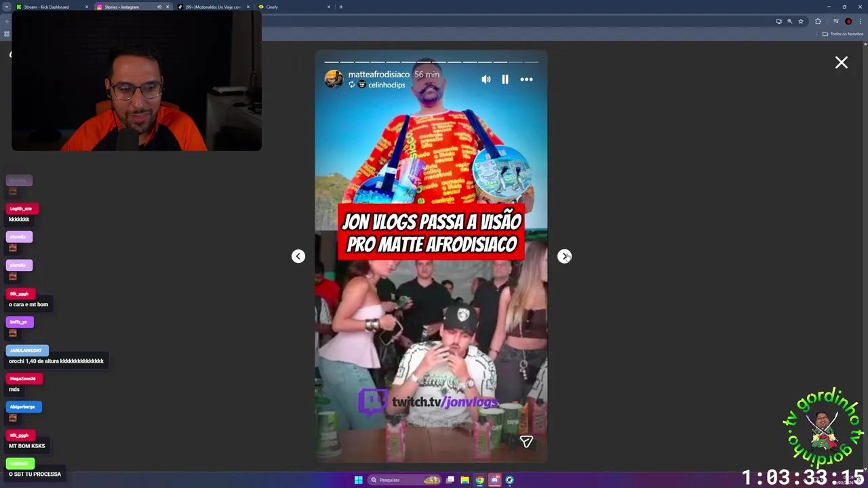
Task: Share the story using the paper-plane icon
Action: point(526,442)
